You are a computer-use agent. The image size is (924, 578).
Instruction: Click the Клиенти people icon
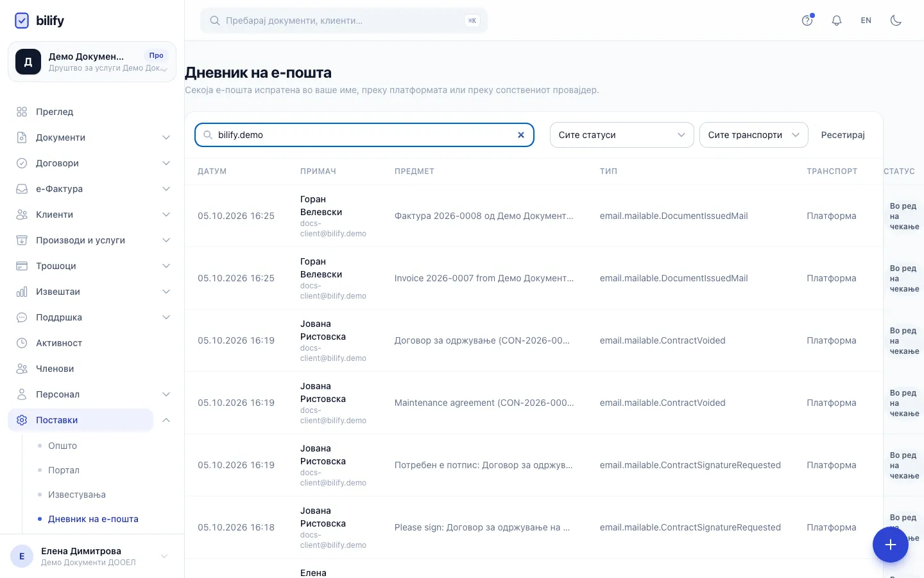point(22,215)
